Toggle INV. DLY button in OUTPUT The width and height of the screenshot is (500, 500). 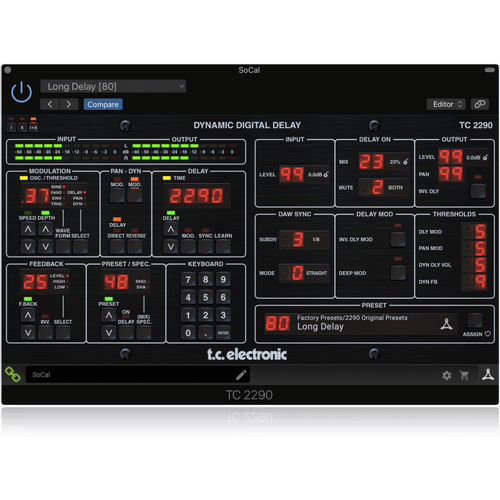tap(478, 191)
